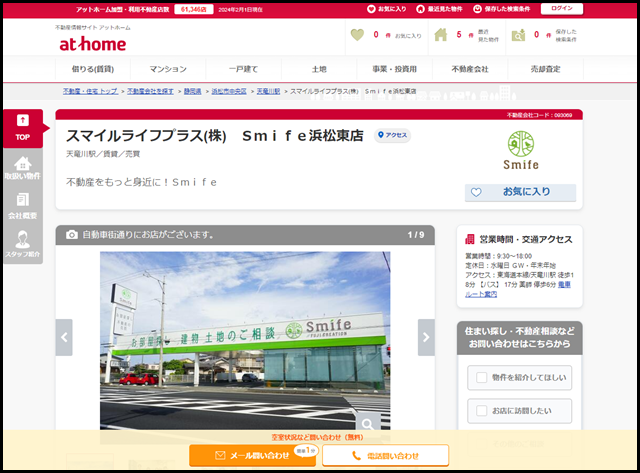Click the 電話問い合わせ button

386,455
